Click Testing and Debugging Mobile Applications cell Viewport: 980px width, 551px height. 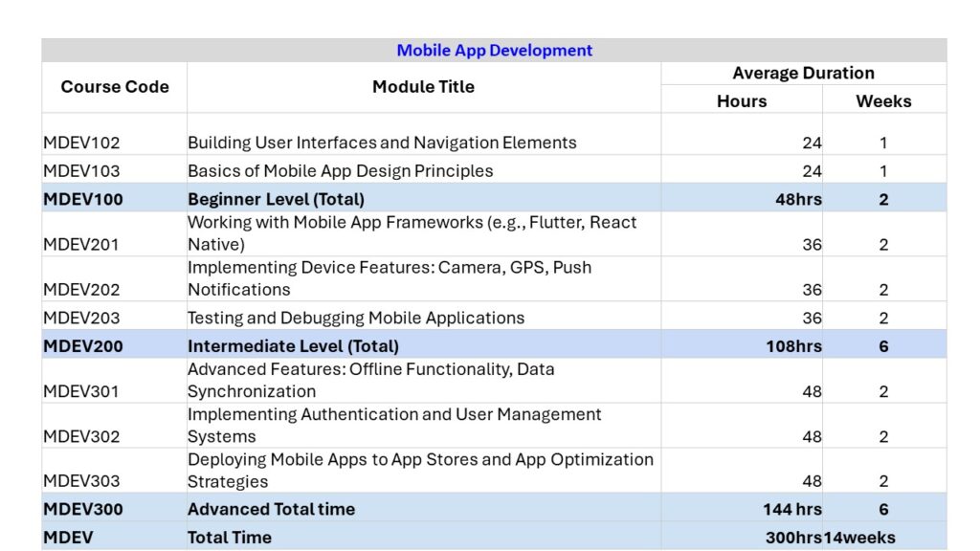[x=356, y=318]
